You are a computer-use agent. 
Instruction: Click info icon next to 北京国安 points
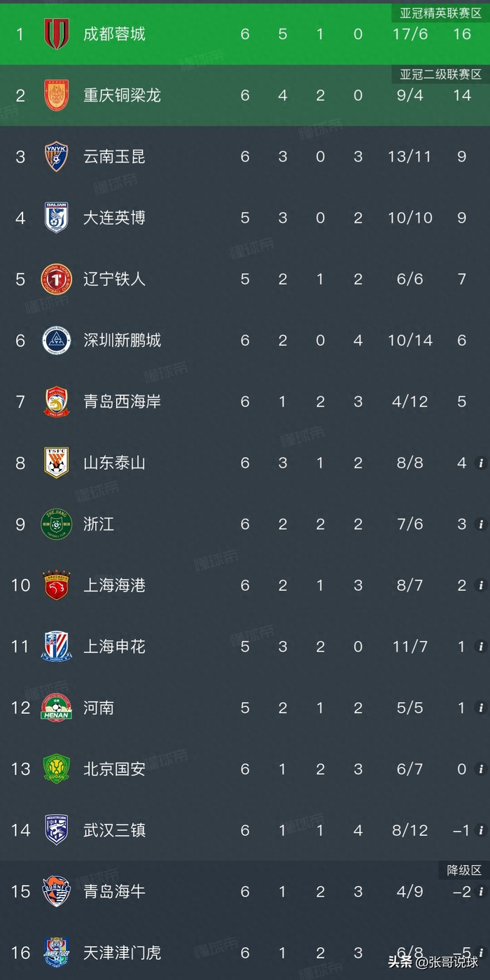[480, 769]
